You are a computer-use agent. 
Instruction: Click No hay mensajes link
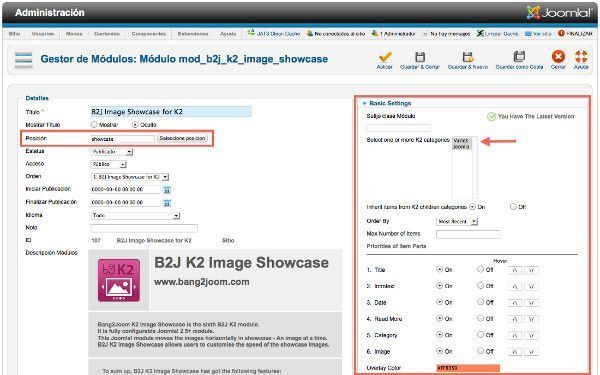click(447, 34)
